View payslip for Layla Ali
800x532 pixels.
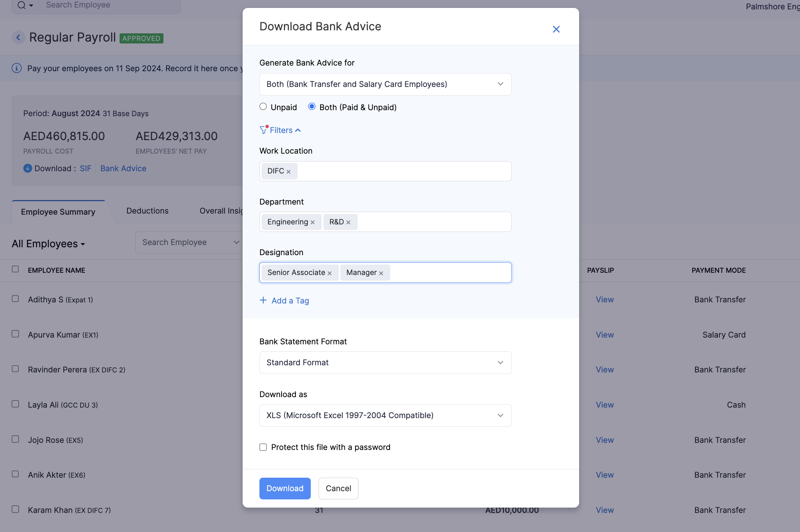[605, 405]
